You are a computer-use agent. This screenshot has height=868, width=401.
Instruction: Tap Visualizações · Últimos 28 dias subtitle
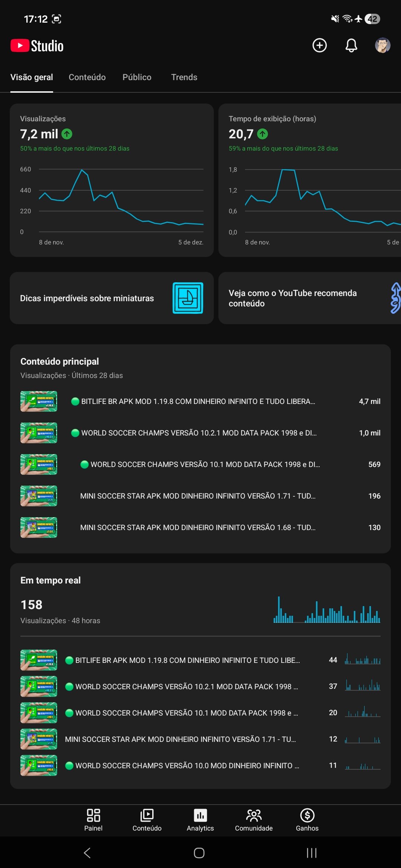[x=72, y=375]
